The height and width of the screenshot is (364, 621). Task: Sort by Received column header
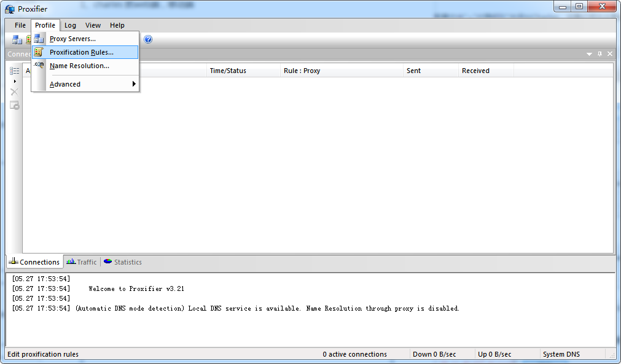[486, 71]
